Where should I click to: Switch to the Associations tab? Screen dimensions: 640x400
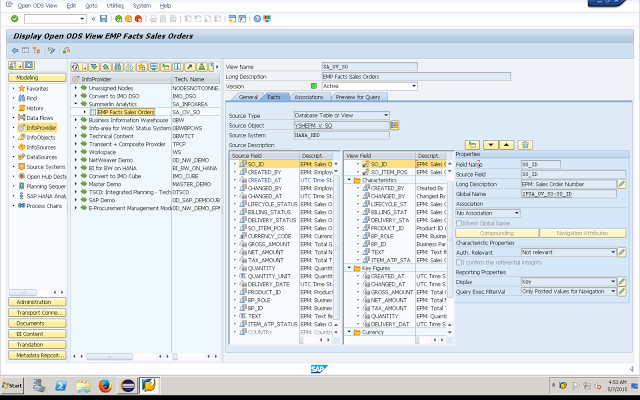coord(309,97)
